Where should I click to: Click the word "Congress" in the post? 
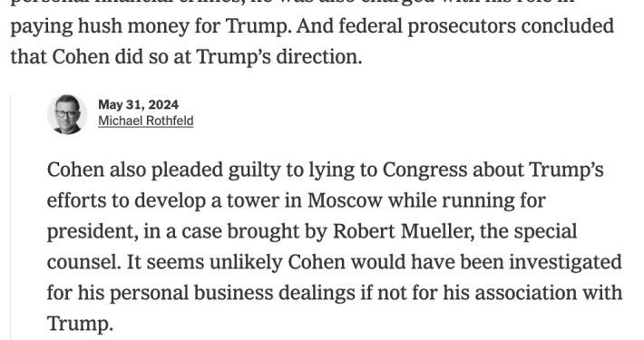[x=425, y=170]
